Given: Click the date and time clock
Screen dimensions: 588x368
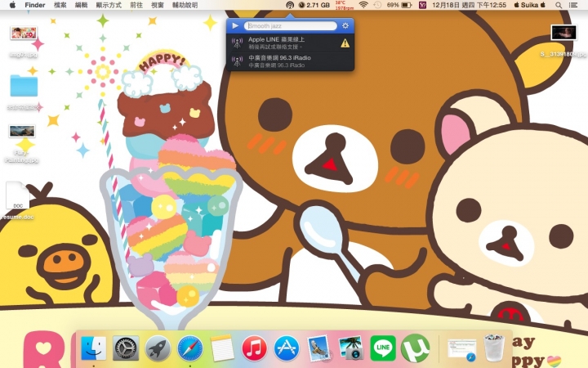Looking at the screenshot, I should pos(469,5).
